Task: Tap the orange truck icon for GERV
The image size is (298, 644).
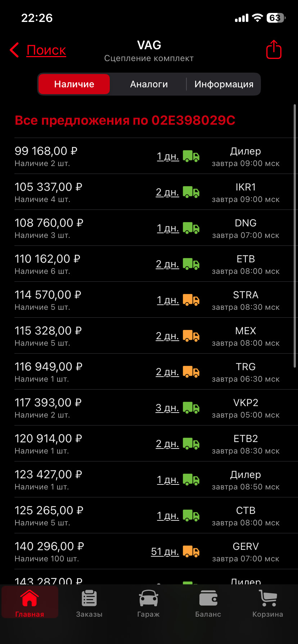Action: point(191,552)
